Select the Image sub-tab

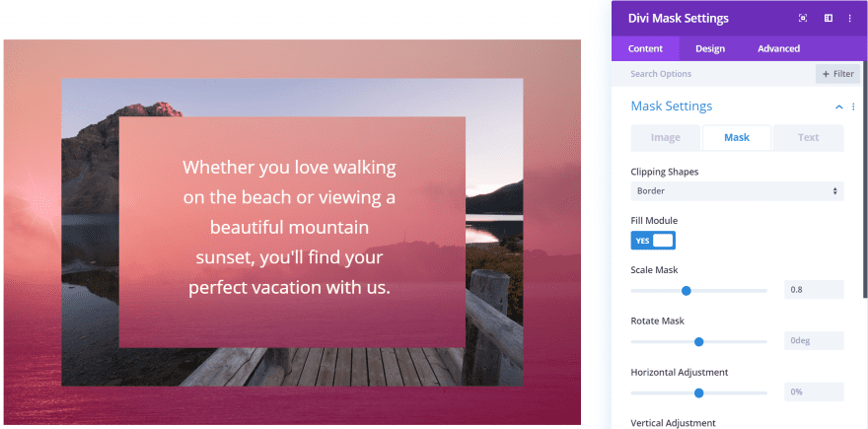[666, 138]
